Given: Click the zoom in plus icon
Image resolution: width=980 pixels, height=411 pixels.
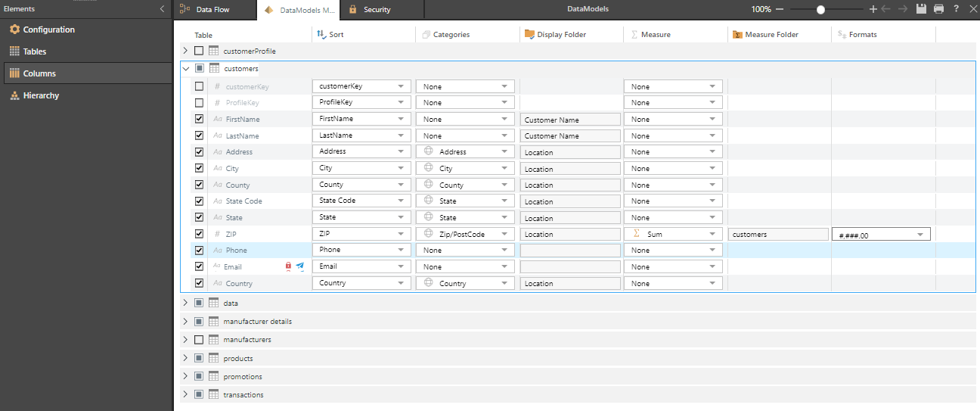Looking at the screenshot, I should click(x=873, y=9).
